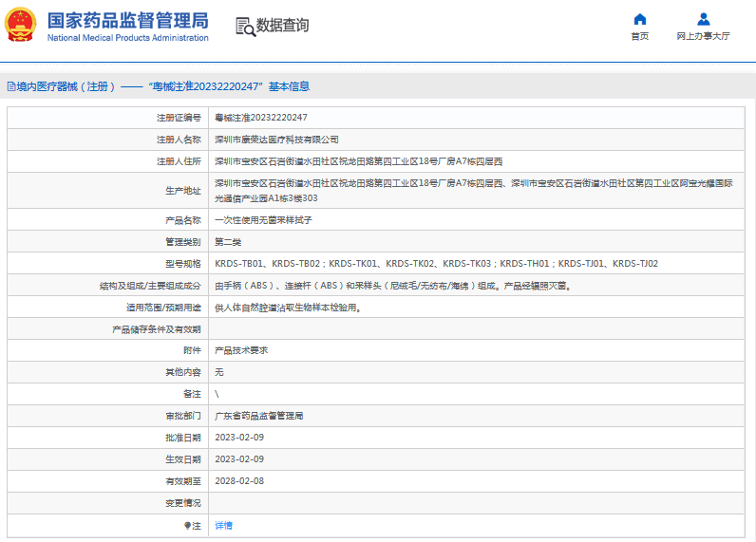This screenshot has width=756, height=542.
Task: Click the 型号规格 row label
Action: (x=183, y=264)
